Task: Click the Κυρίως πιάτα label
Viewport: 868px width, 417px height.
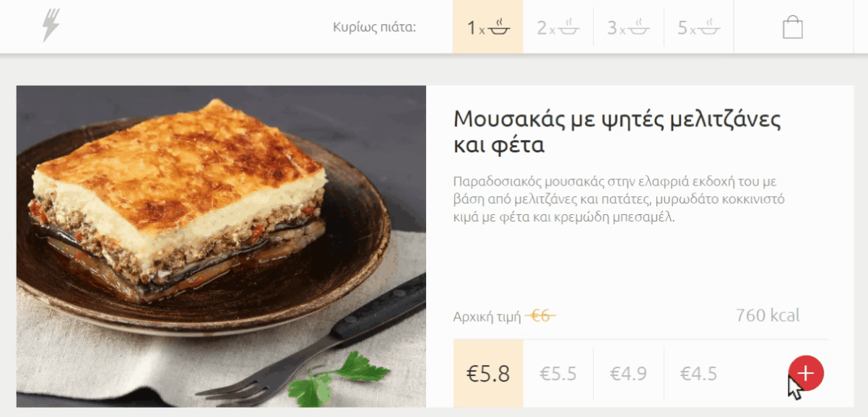Action: [x=374, y=28]
